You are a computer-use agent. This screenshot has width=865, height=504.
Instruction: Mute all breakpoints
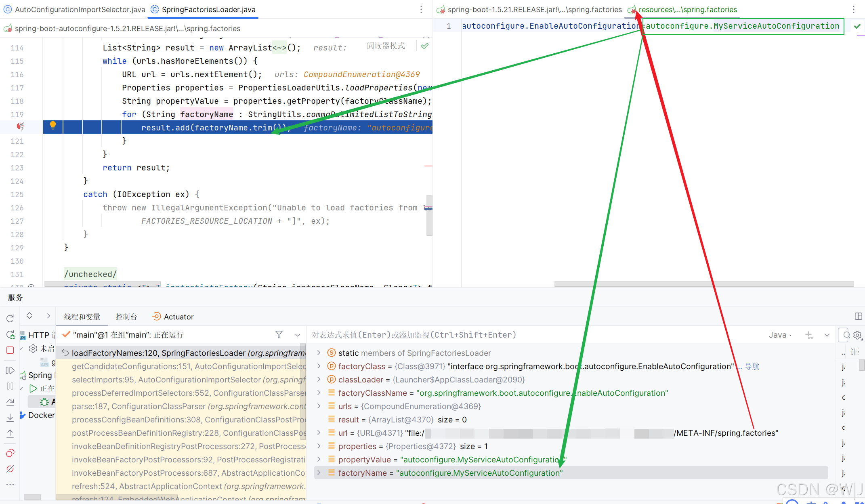pyautogui.click(x=10, y=468)
